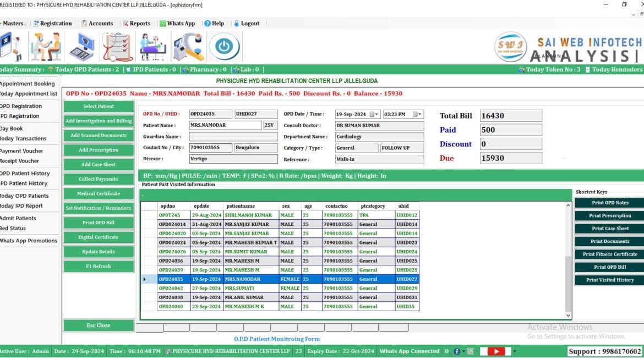The width and height of the screenshot is (644, 358).
Task: Click the Print Visited History shortcut key
Action: point(608,280)
